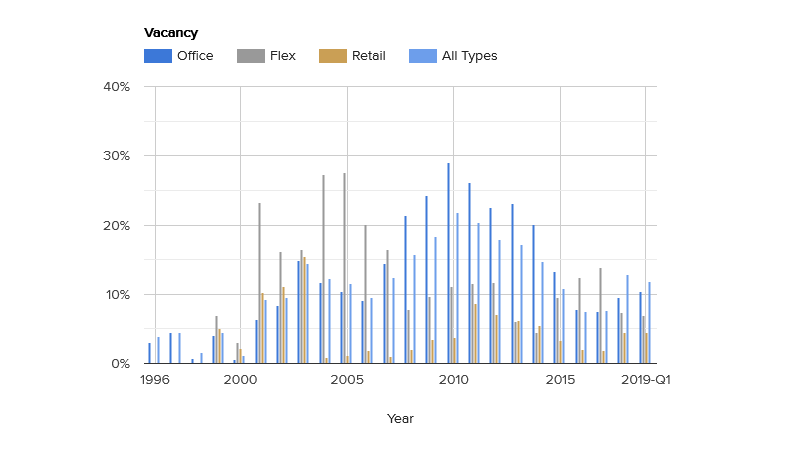Click the Retail legend tan swatch
This screenshot has height=450, width=800.
(333, 56)
